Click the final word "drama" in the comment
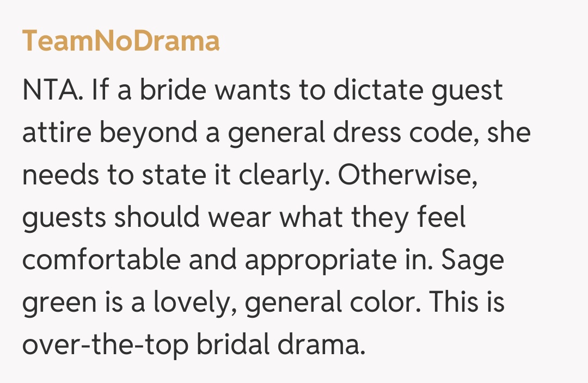Image resolution: width=588 pixels, height=383 pixels. click(x=328, y=345)
